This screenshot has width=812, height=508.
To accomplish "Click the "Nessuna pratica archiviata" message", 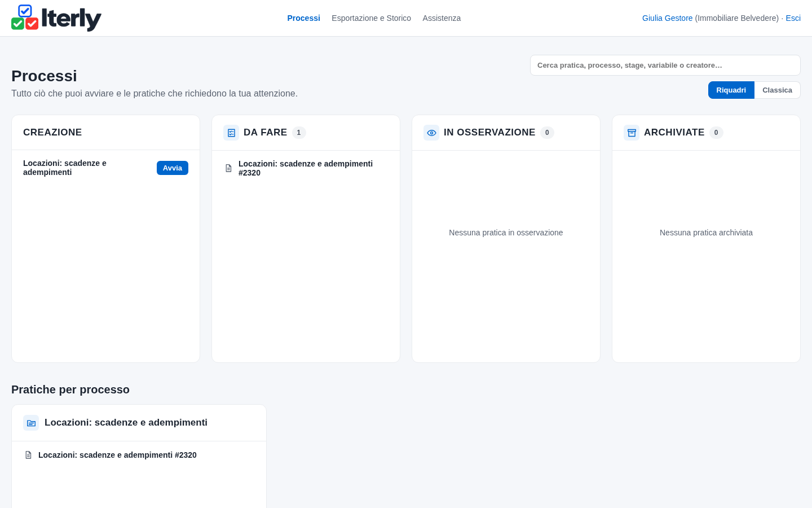I will [x=706, y=233].
